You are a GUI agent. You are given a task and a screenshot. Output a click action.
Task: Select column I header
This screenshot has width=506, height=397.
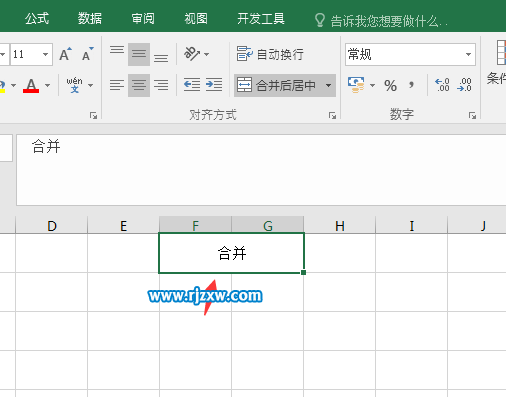point(412,226)
